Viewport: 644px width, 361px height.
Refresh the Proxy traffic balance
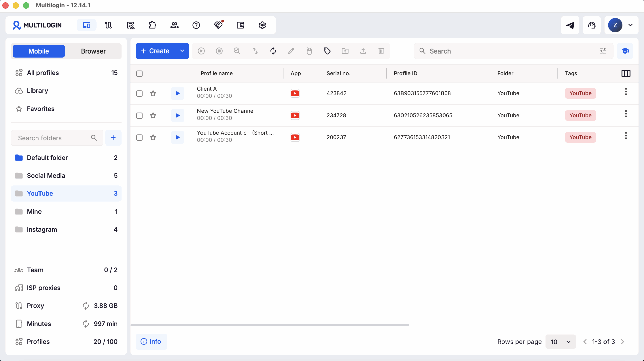[86, 306]
